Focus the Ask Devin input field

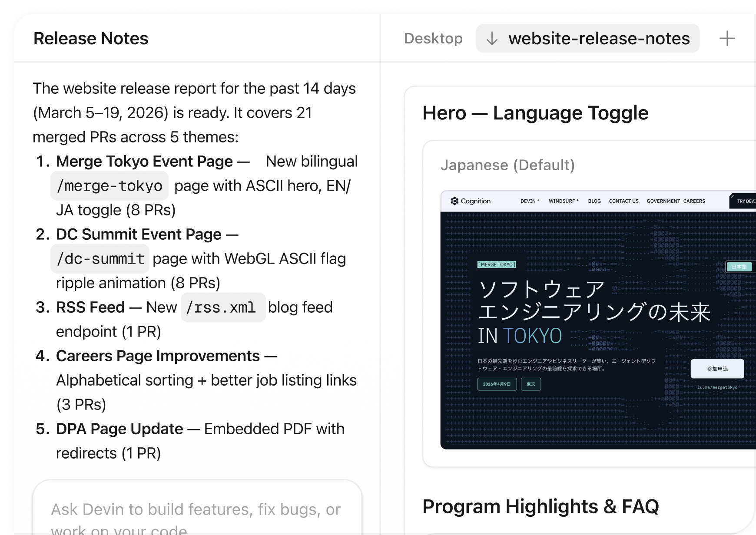point(197,512)
